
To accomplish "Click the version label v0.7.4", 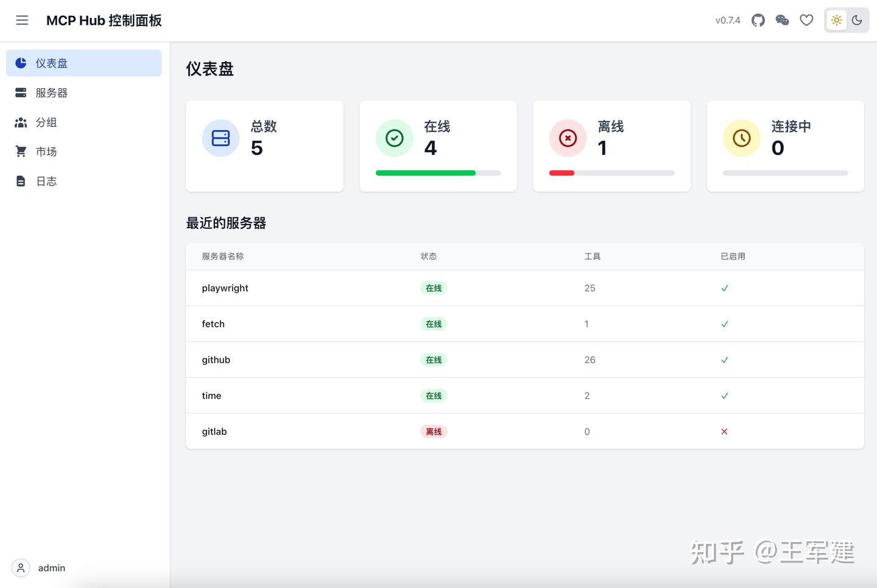I will pos(727,20).
